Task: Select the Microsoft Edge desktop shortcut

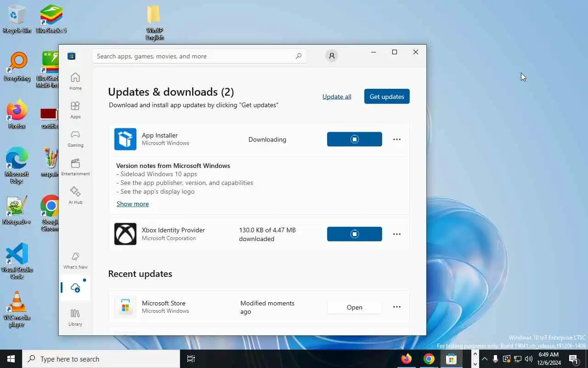Action: pyautogui.click(x=17, y=166)
